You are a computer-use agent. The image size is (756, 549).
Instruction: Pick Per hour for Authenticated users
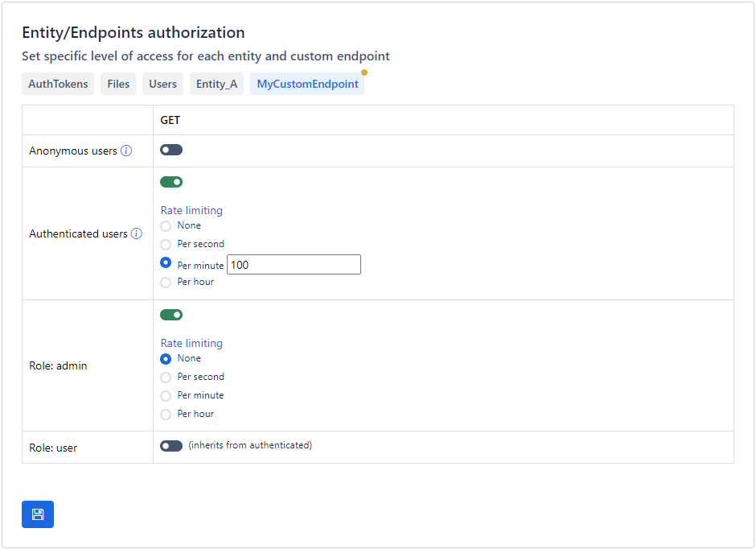[166, 283]
